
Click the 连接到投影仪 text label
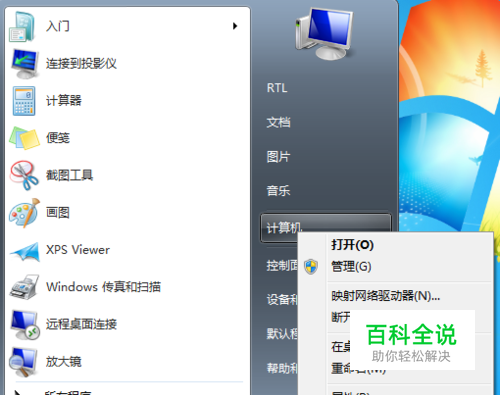pos(81,64)
